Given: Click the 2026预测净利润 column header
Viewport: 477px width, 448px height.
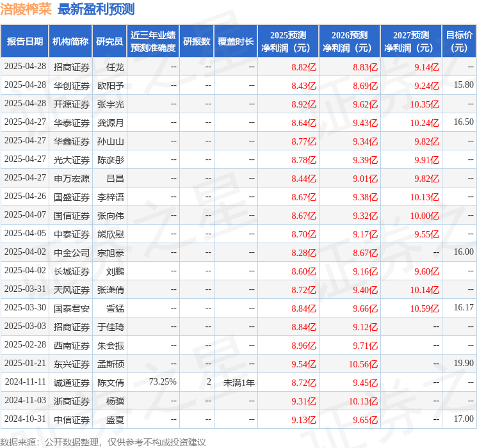Looking at the screenshot, I should (x=350, y=42).
